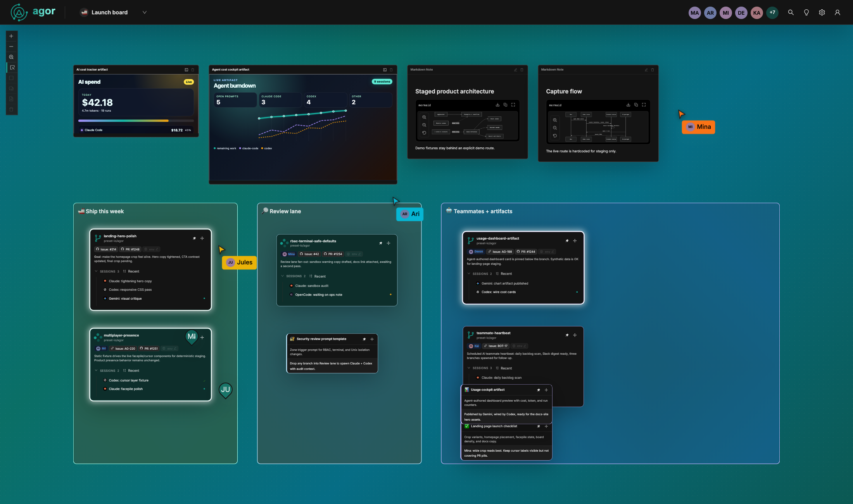Image resolution: width=853 pixels, height=504 pixels.
Task: Click the eraser trash tool in left toolbar
Action: tap(11, 109)
